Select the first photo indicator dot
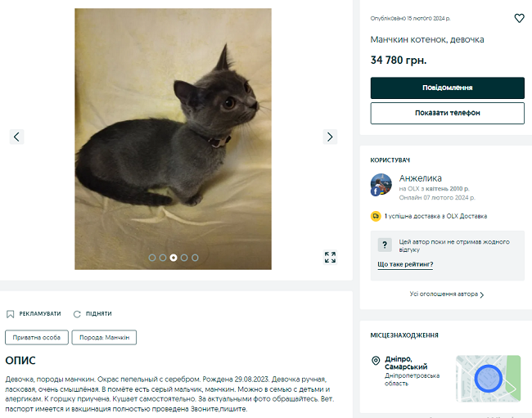 152,258
